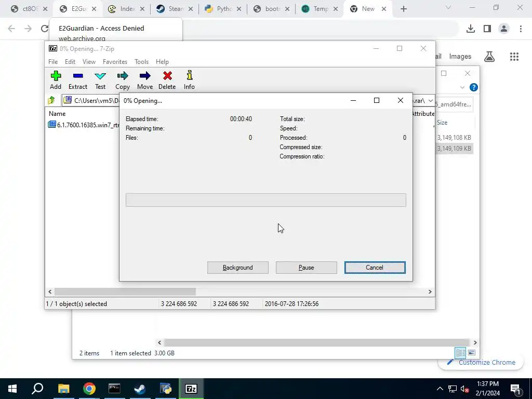Select the ISO file icon in file list
The height and width of the screenshot is (399, 532).
click(x=52, y=125)
